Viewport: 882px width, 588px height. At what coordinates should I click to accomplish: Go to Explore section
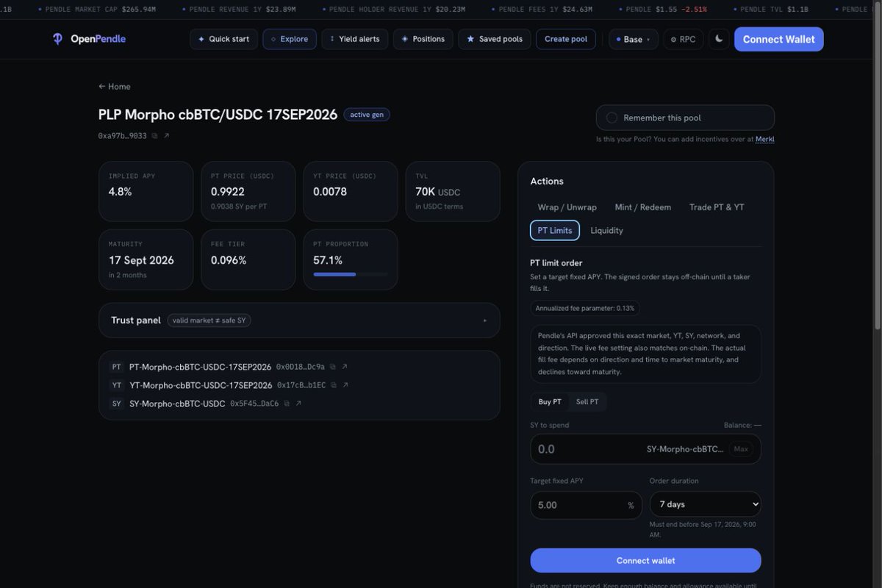(290, 39)
